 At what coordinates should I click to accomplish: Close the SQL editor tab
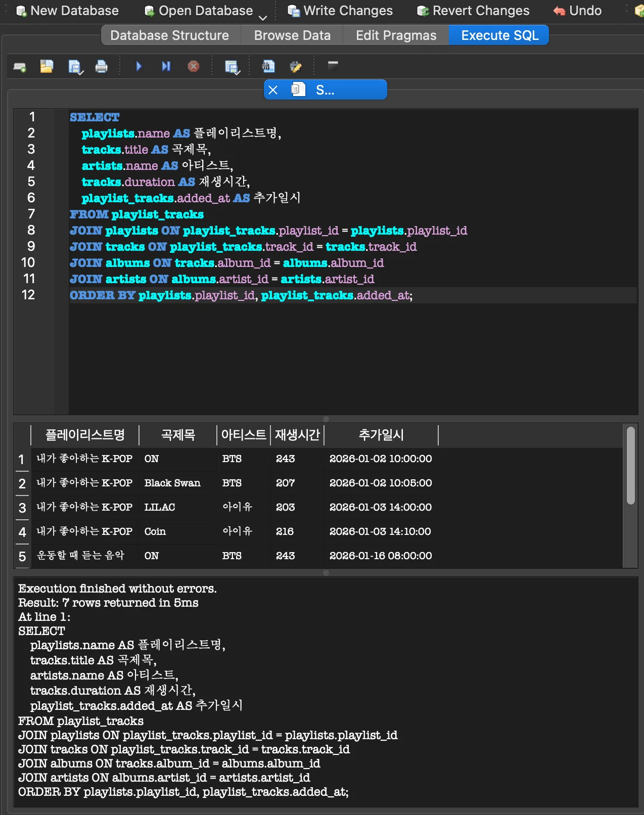273,90
